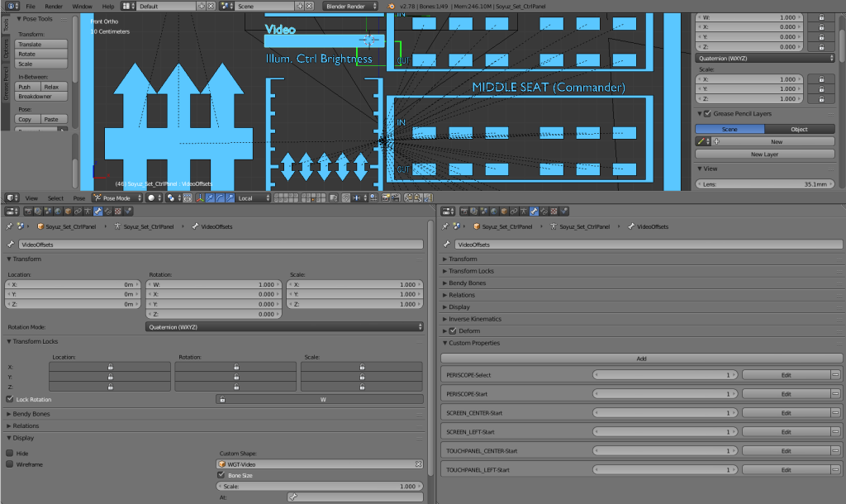The width and height of the screenshot is (846, 504).
Task: Adjust the Lens value slider (35.1mm)
Action: click(x=764, y=183)
